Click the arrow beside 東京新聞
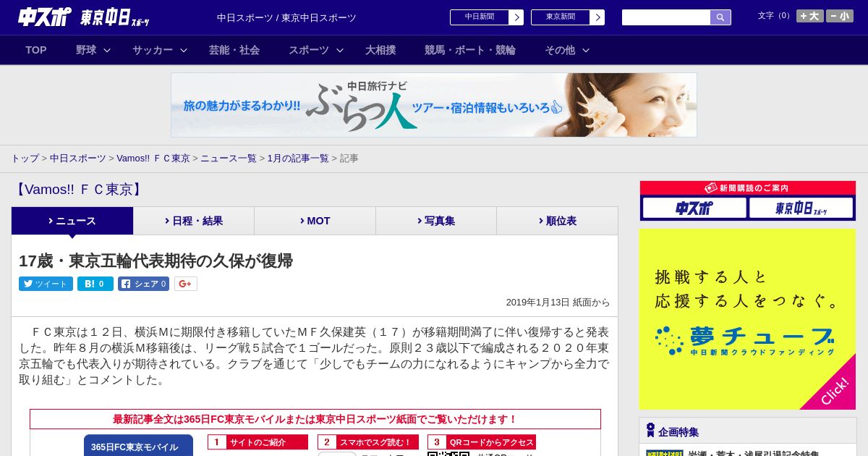The height and width of the screenshot is (456, 868). 597,17
